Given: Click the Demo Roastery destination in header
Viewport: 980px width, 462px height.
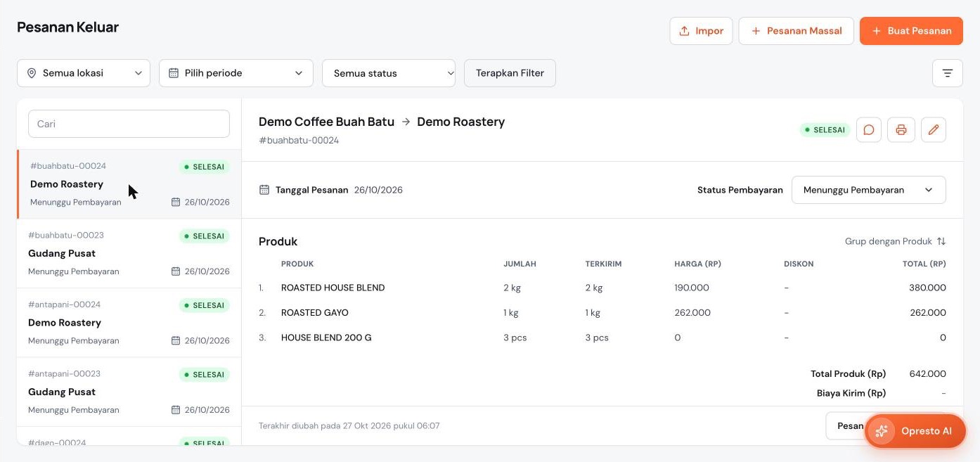Looking at the screenshot, I should tap(461, 122).
